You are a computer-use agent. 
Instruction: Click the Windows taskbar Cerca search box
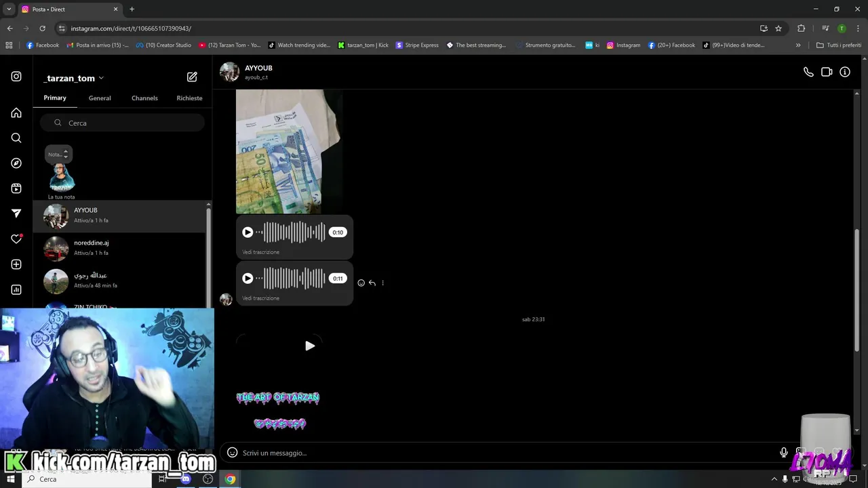click(x=87, y=479)
